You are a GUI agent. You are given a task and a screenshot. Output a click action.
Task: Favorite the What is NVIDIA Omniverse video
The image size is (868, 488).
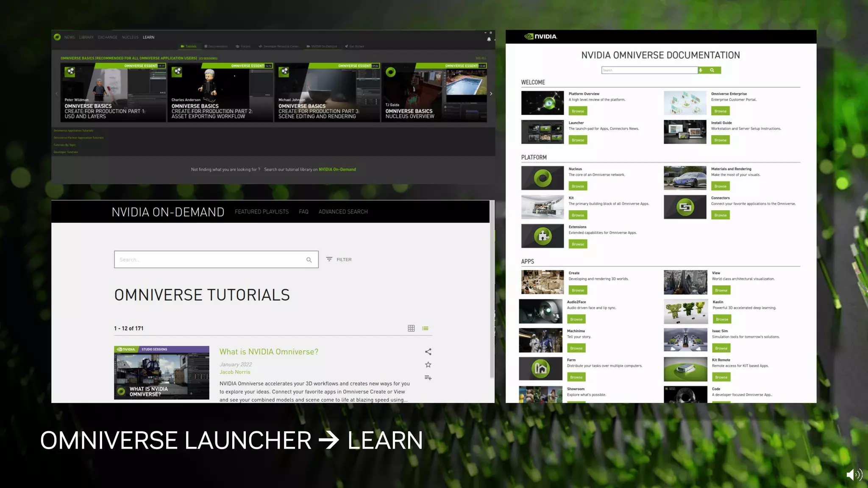point(428,365)
